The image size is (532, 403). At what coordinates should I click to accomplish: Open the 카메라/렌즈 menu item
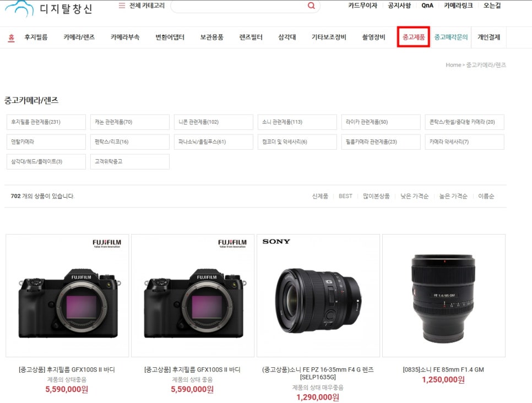point(79,37)
